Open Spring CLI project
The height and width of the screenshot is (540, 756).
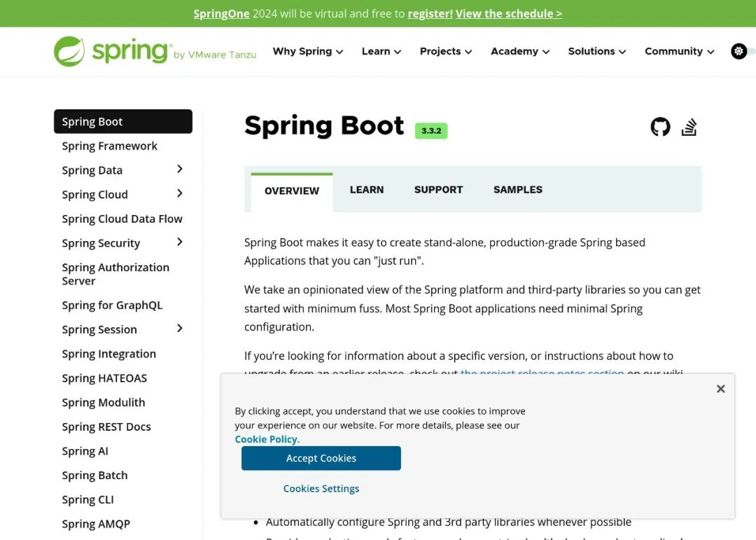[x=87, y=499]
